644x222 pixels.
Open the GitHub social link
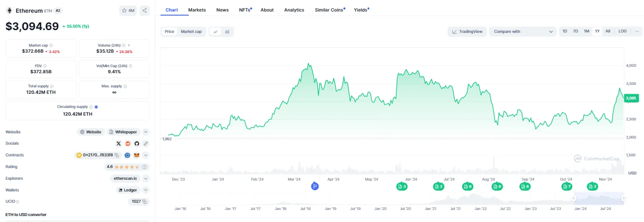(137, 144)
